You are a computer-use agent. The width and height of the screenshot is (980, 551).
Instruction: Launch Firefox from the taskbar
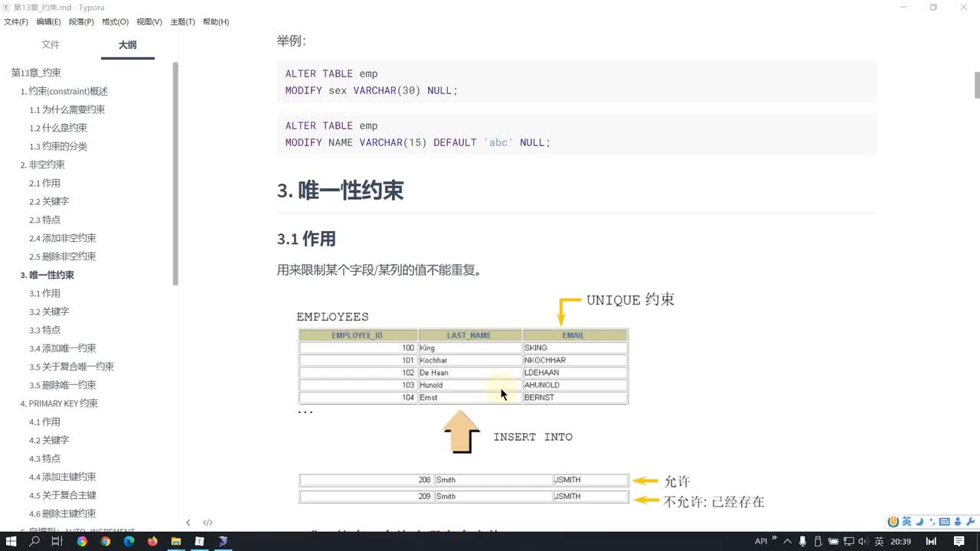click(x=152, y=541)
